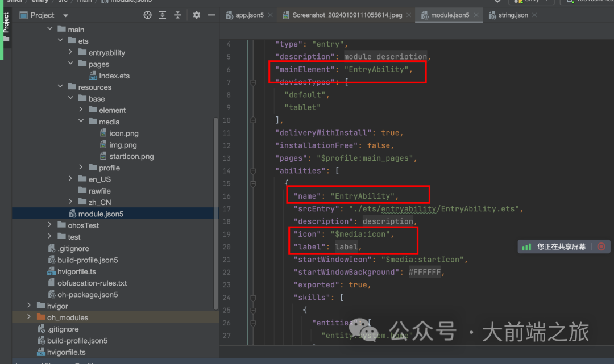Switch to the app.json5 tab

click(249, 15)
